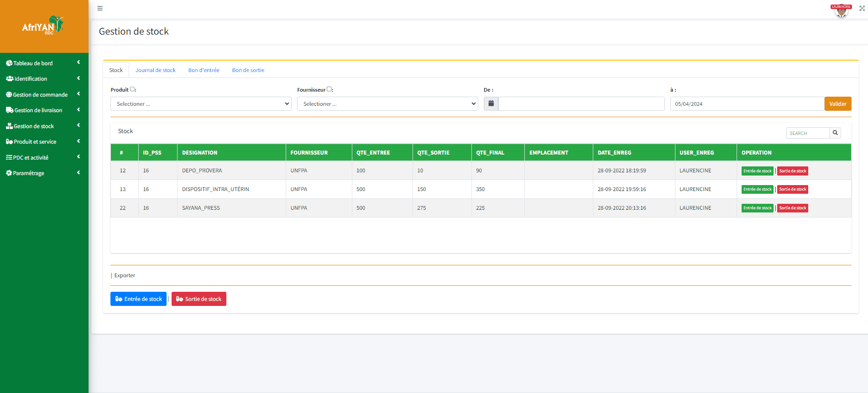Click the hamburger menu icon
868x393 pixels.
click(100, 8)
